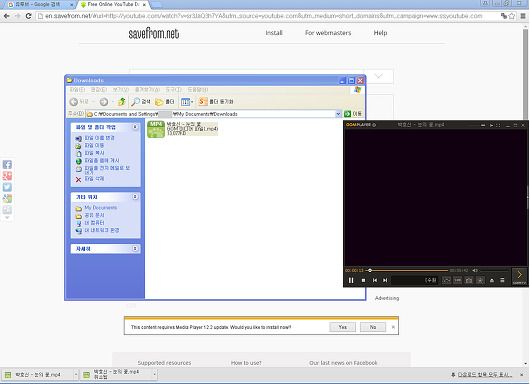Open the Favorites menu in Downloads window
530x384 pixels.
coord(147,90)
